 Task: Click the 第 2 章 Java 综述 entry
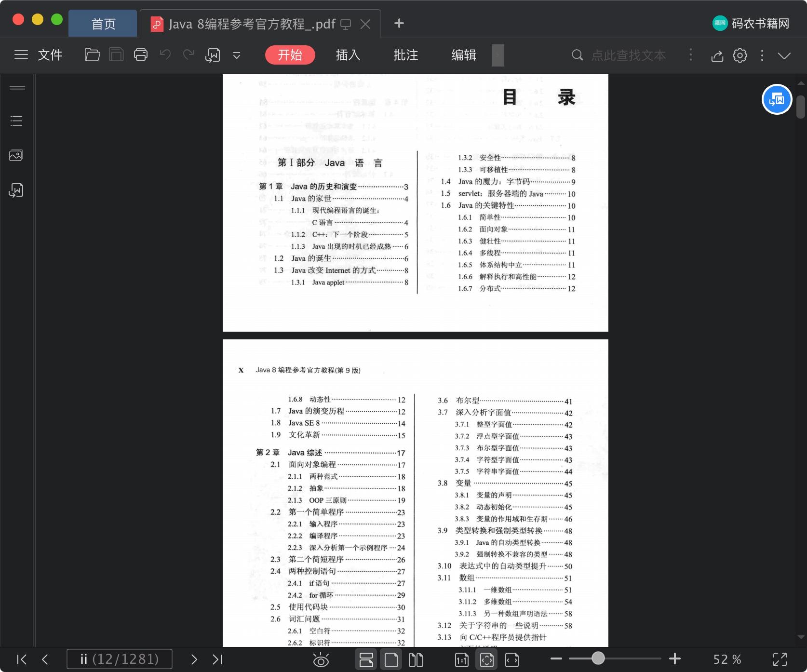(x=331, y=453)
